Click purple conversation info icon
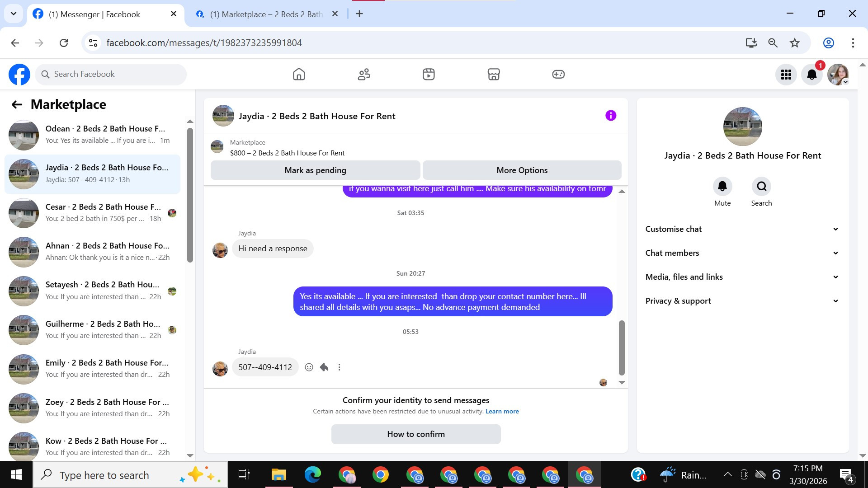Image resolution: width=868 pixels, height=488 pixels. [611, 116]
